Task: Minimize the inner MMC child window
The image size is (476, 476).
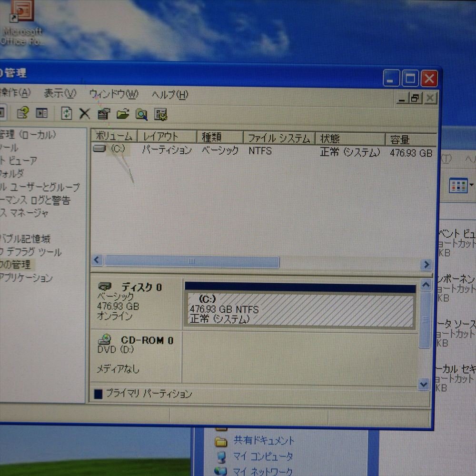Action: pyautogui.click(x=402, y=99)
